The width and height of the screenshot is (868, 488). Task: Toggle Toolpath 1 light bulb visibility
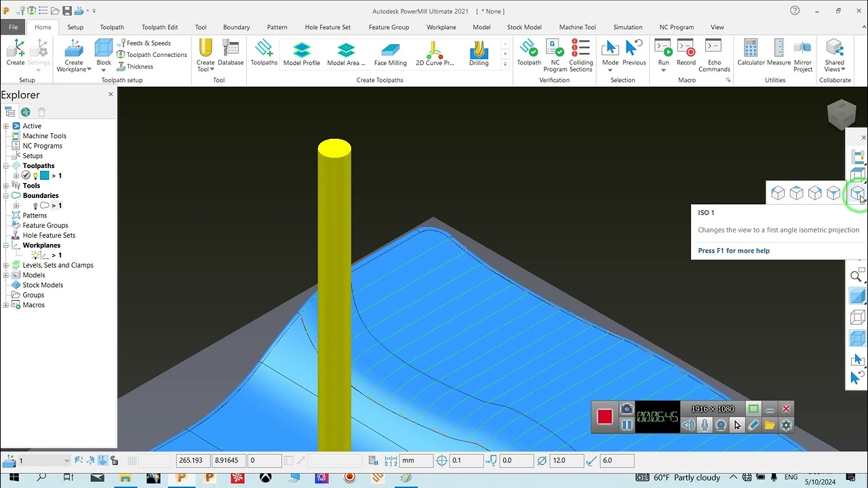[x=35, y=176]
